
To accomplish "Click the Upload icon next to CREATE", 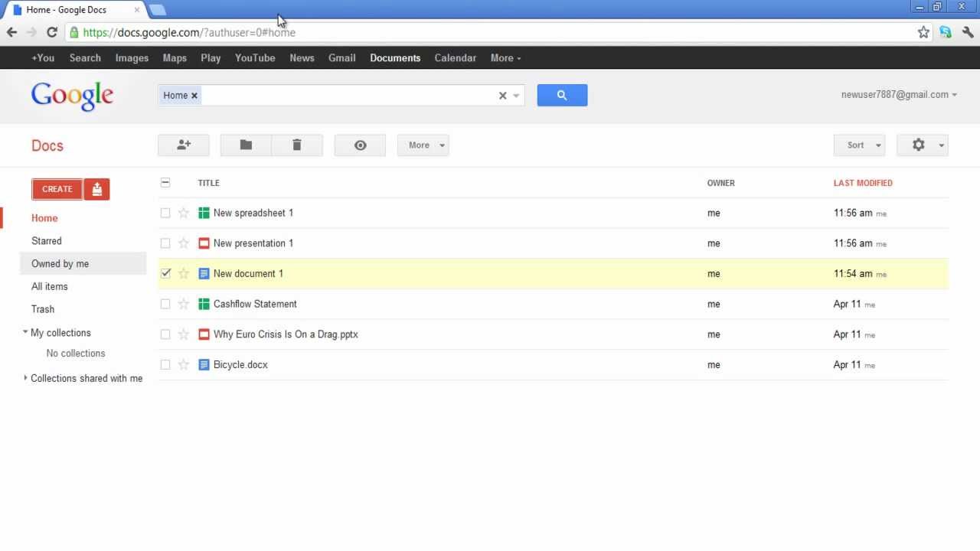I will [x=97, y=189].
